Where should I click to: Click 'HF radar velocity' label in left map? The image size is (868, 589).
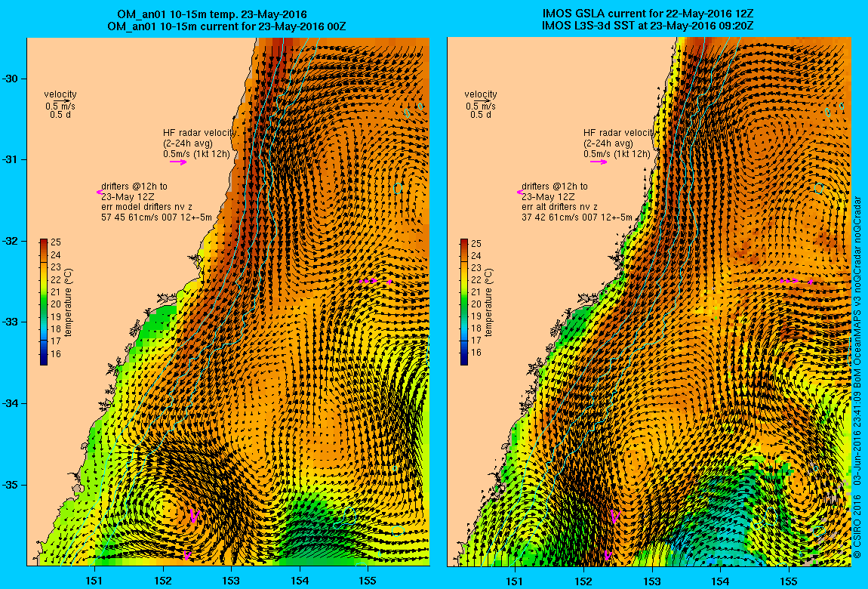[199, 133]
